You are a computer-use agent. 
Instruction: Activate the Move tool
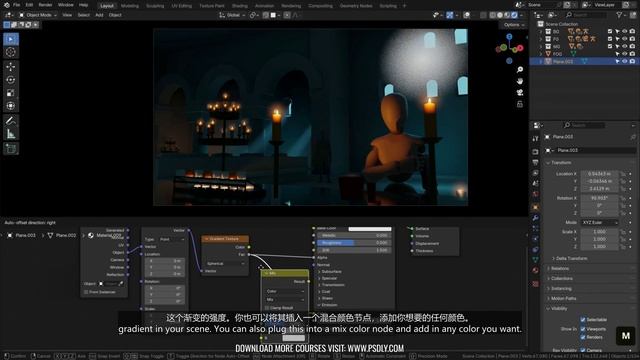pos(11,67)
